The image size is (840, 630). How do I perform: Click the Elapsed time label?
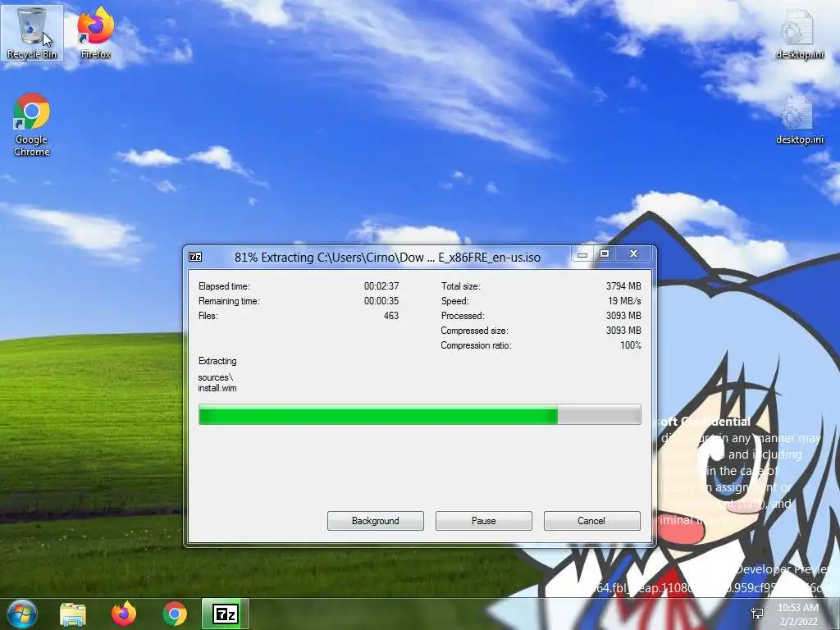pos(224,286)
